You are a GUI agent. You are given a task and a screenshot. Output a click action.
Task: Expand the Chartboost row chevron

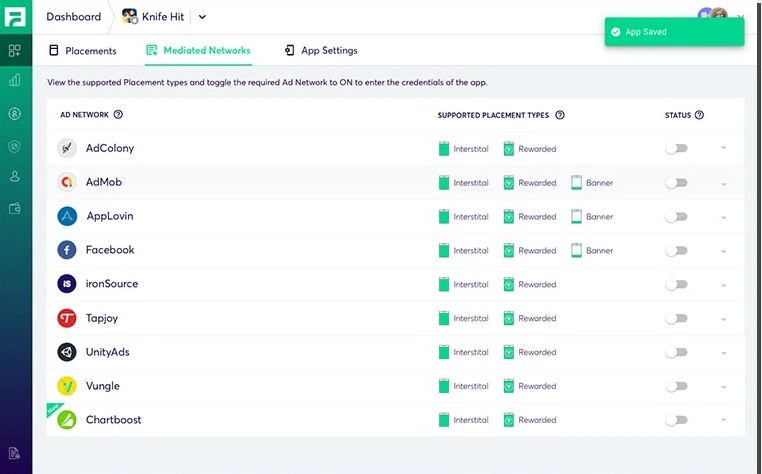724,420
